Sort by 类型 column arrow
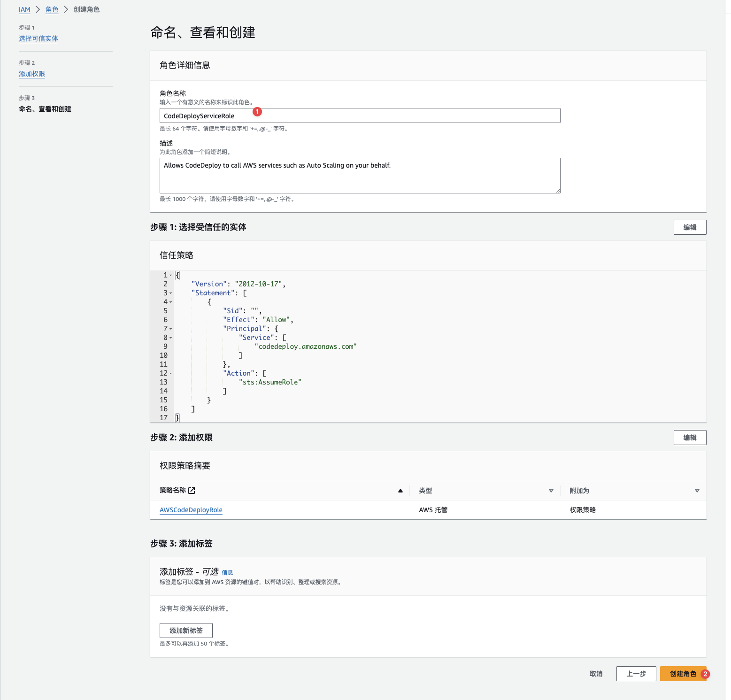Image resolution: width=731 pixels, height=700 pixels. [551, 491]
